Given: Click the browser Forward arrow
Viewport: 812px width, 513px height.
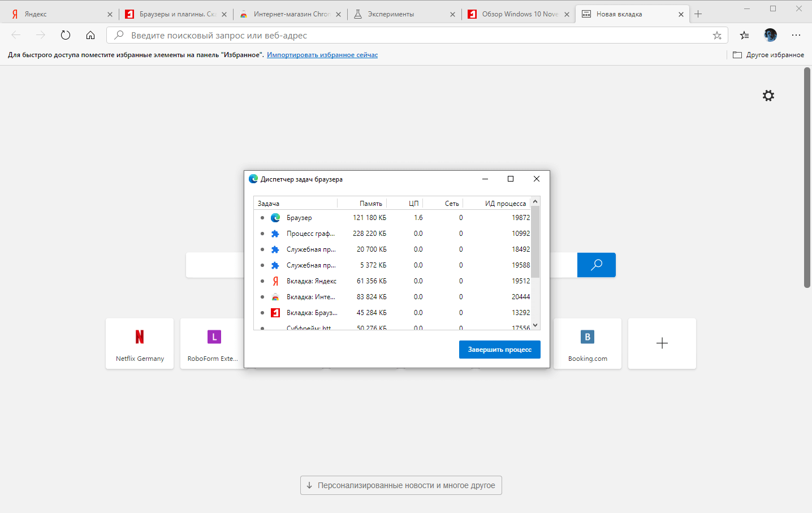Looking at the screenshot, I should (x=41, y=35).
